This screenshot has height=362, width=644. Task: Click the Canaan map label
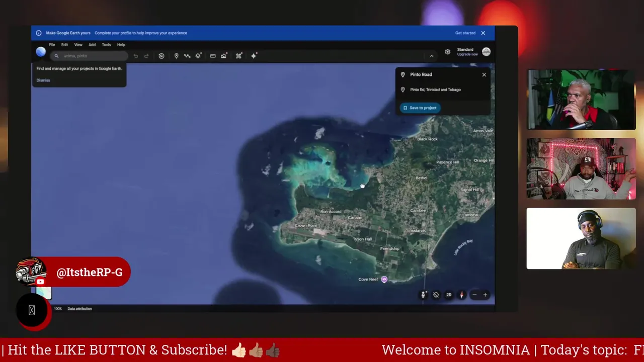[x=355, y=218]
